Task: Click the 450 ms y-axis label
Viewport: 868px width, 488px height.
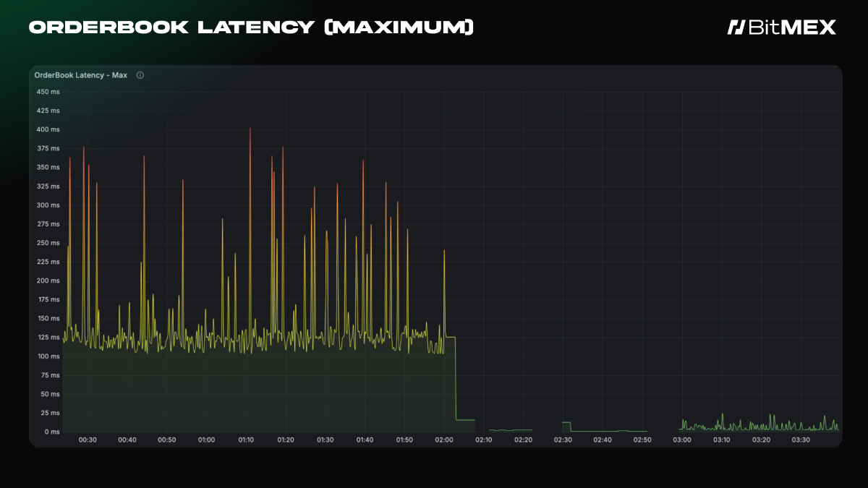Action: click(x=48, y=92)
